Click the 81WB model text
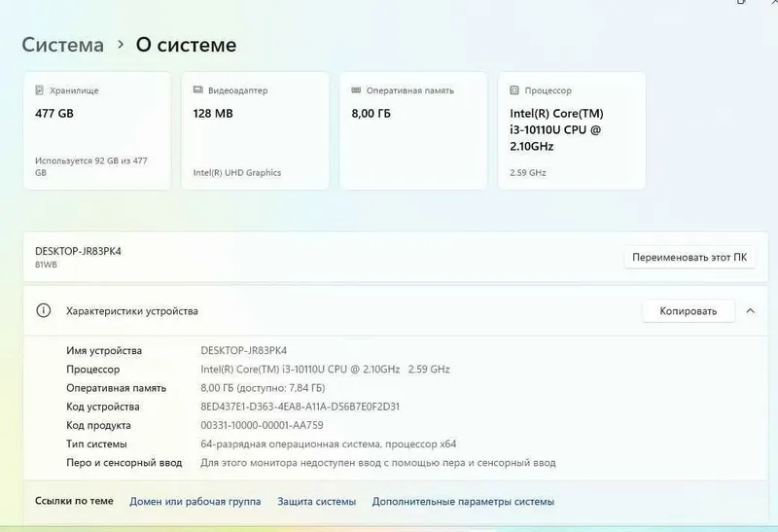 pos(46,265)
